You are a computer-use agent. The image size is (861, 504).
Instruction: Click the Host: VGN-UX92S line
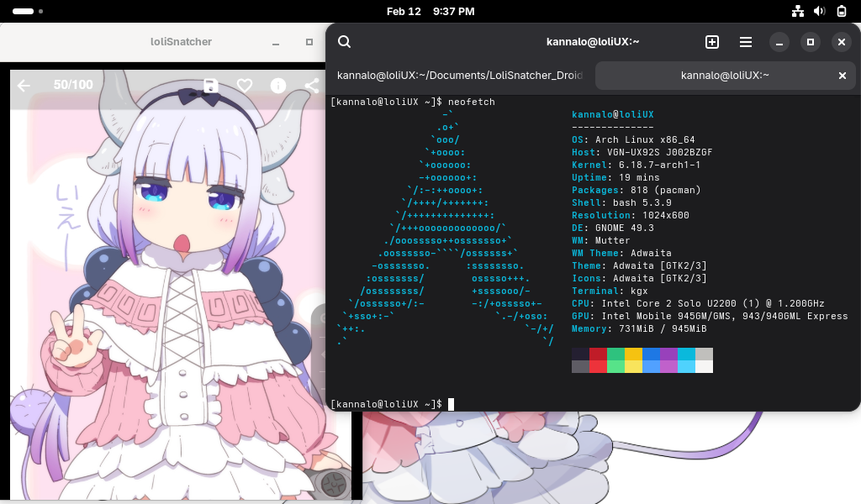(x=642, y=152)
